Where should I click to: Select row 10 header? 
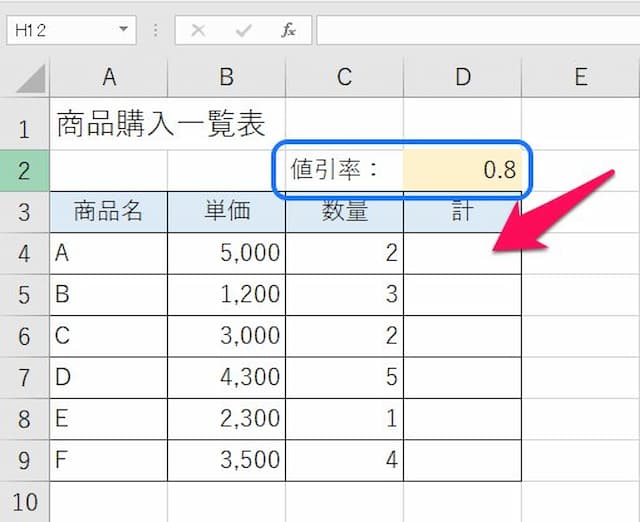(x=24, y=502)
